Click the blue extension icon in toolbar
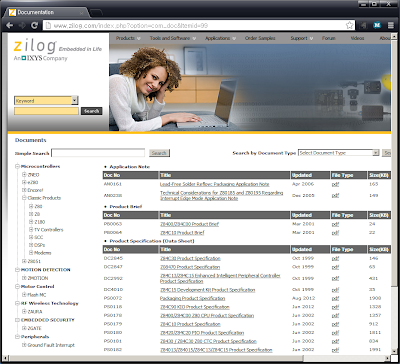The height and width of the screenshot is (364, 400). 377,25
